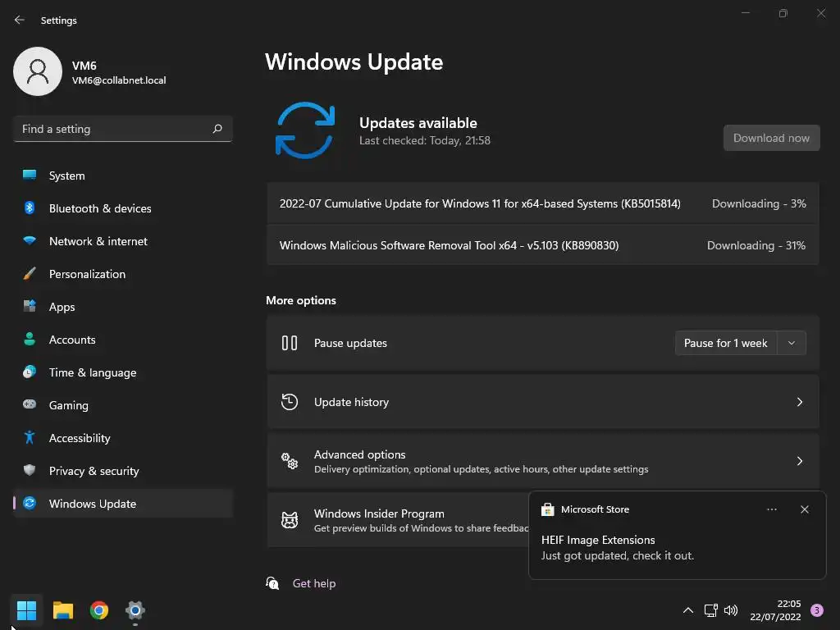This screenshot has width=840, height=630.
Task: Click the Downloading - 3% status
Action: (x=759, y=203)
